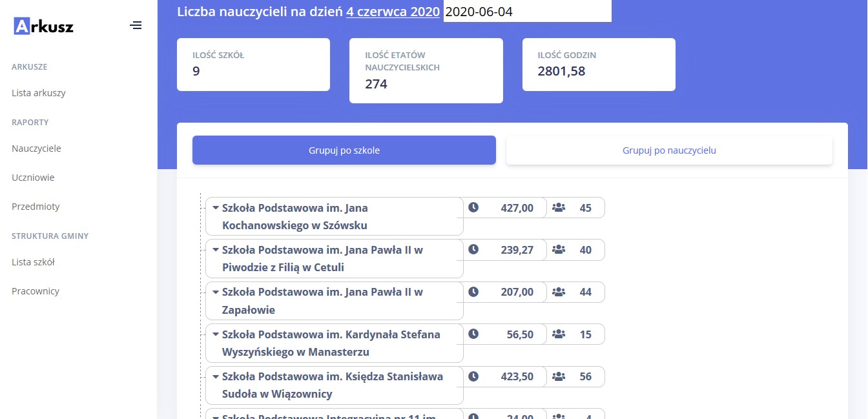868x419 pixels.
Task: Click the STRUKTURA GMINY section heading
Action: [x=50, y=236]
